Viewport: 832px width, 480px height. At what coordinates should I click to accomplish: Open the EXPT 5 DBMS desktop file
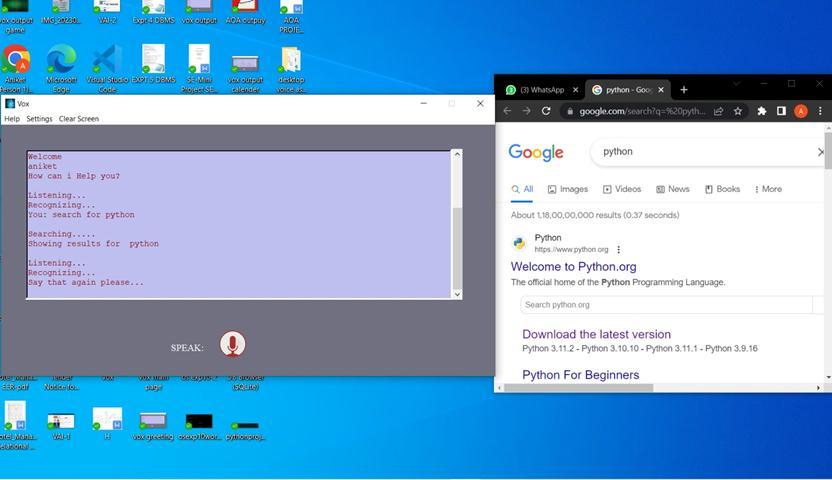pyautogui.click(x=153, y=65)
